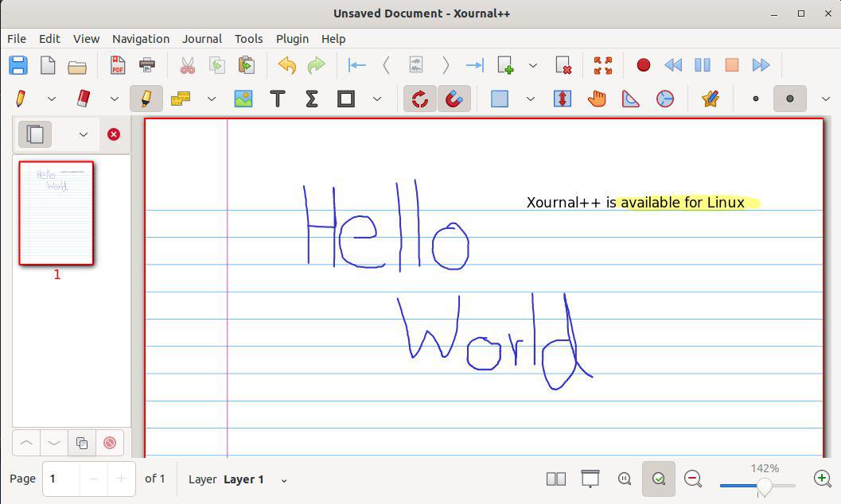Open the customize toolbar star icon
The height and width of the screenshot is (504, 841).
point(711,99)
